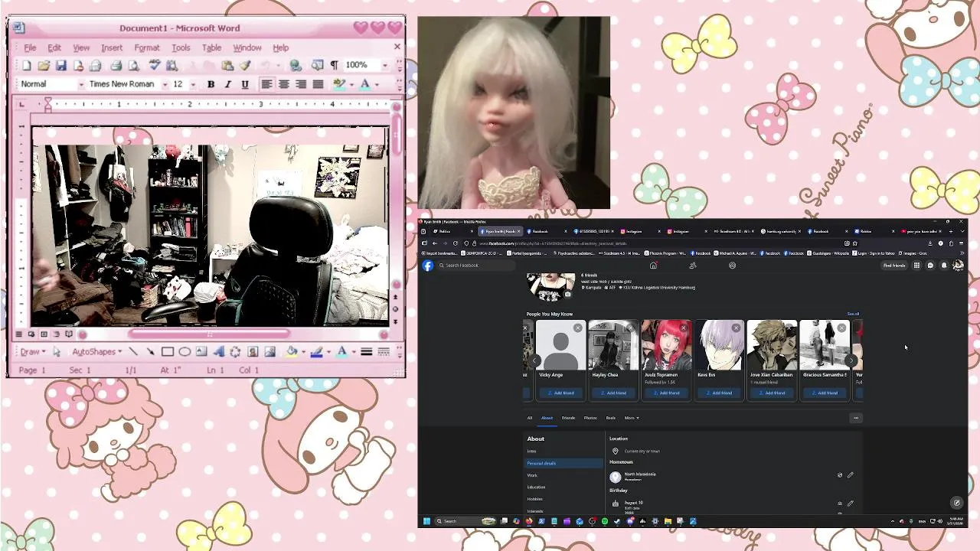
Task: Open the Table menu in Word
Action: [211, 47]
